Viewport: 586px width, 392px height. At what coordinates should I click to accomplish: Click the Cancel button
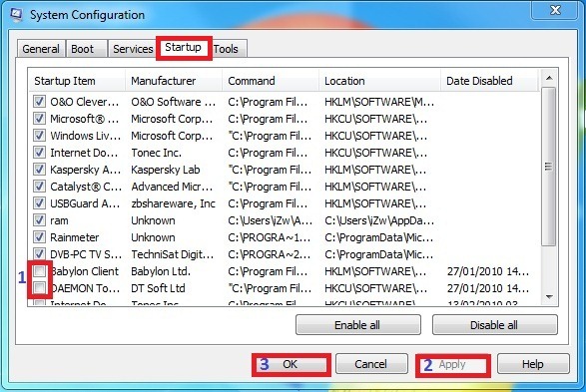(x=371, y=364)
